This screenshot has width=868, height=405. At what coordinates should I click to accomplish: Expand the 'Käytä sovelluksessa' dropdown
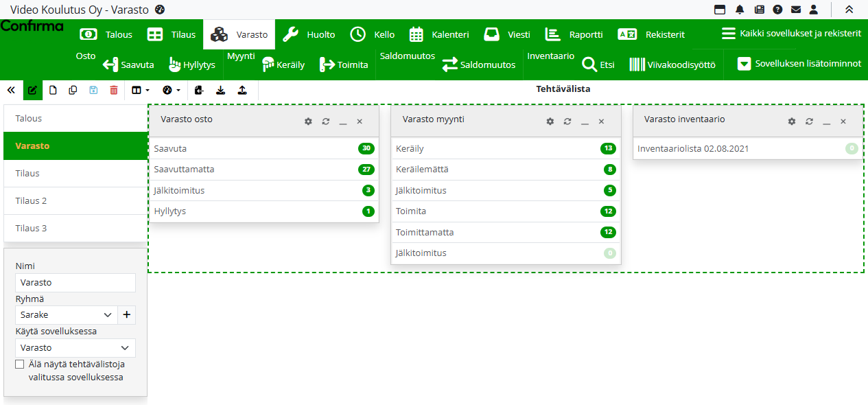click(75, 348)
